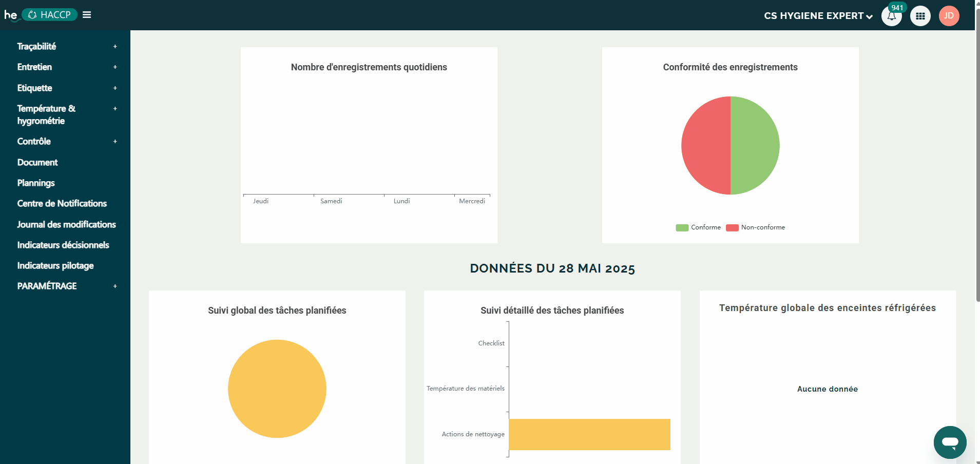The height and width of the screenshot is (464, 980).
Task: Expand Température & hygrométrie plus sign
Action: [x=115, y=109]
